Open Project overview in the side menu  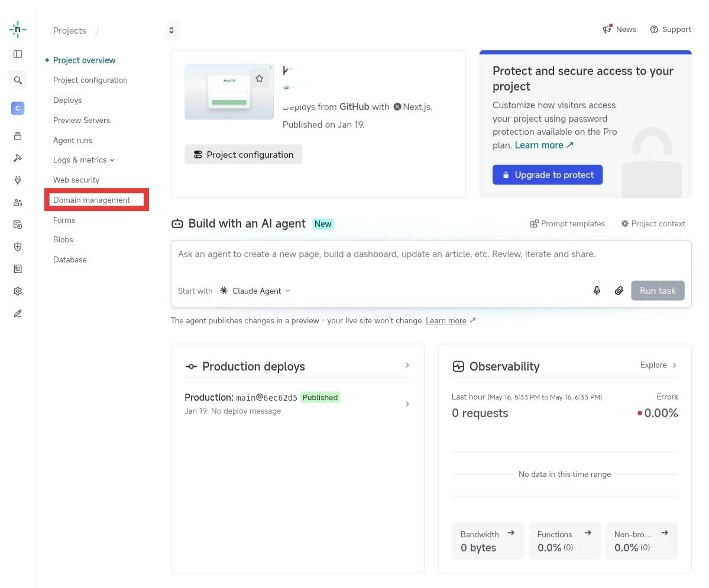pyautogui.click(x=84, y=60)
